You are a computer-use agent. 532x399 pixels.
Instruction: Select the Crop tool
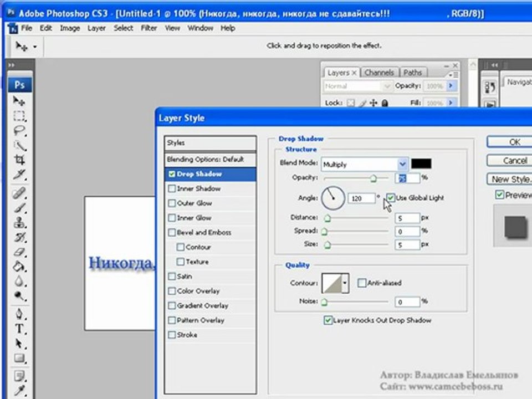[19, 160]
